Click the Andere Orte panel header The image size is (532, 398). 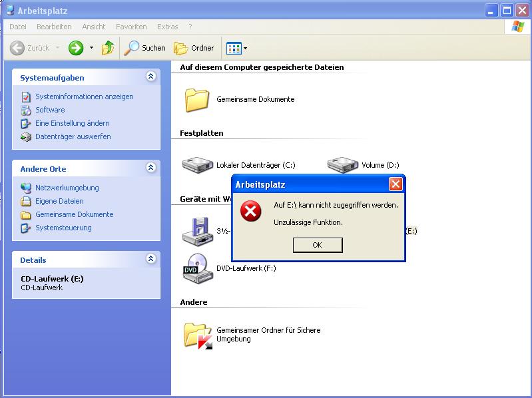(86, 168)
